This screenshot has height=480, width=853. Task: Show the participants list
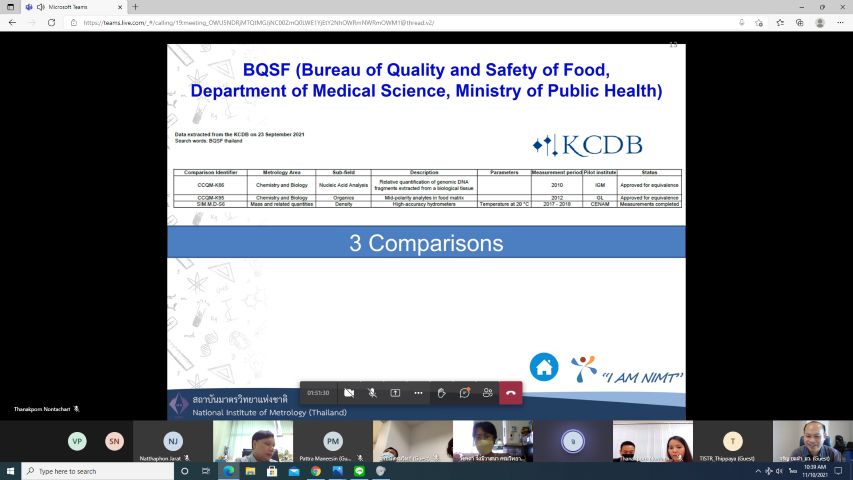pos(487,393)
